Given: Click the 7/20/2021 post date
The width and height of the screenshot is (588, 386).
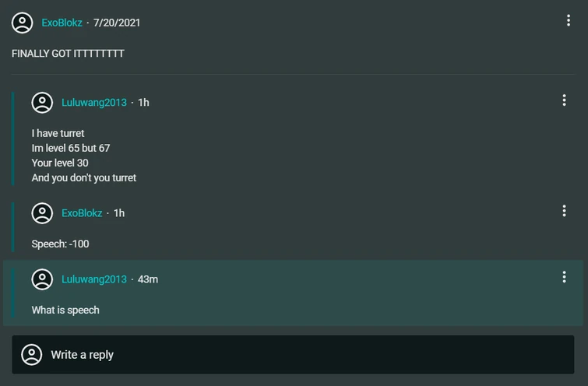Looking at the screenshot, I should pyautogui.click(x=117, y=23).
